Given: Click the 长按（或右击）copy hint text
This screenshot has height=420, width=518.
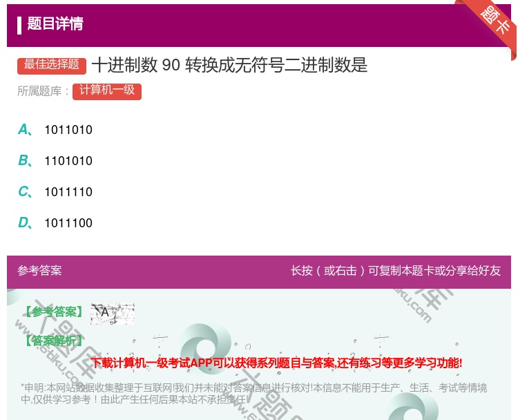Looking at the screenshot, I should pyautogui.click(x=396, y=271).
